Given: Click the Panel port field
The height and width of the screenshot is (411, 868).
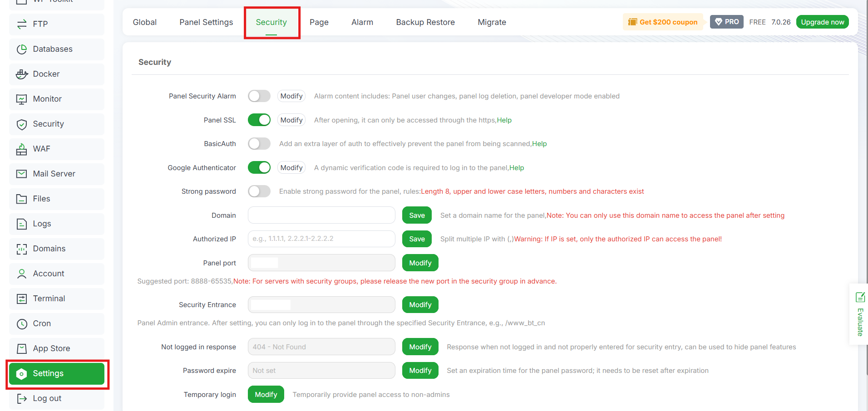Looking at the screenshot, I should click(321, 263).
